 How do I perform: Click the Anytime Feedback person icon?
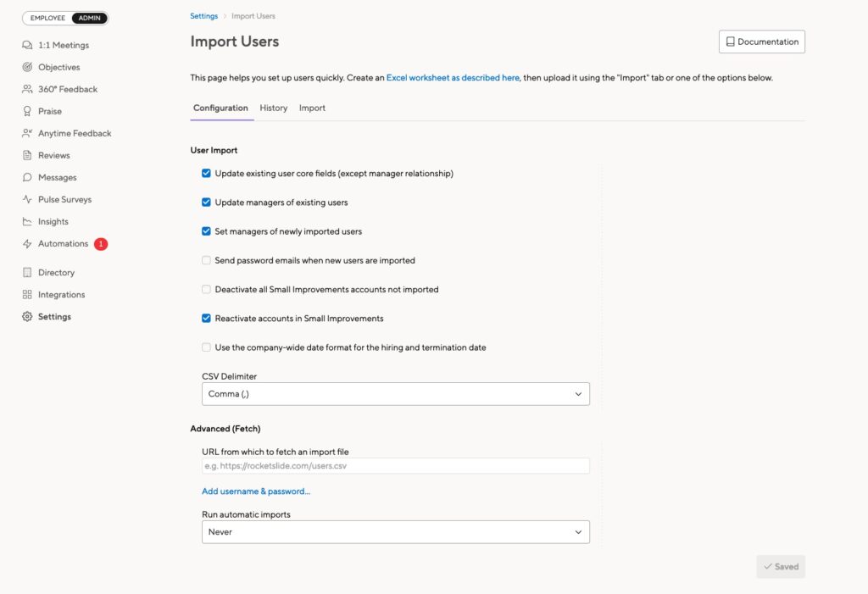[x=27, y=133]
